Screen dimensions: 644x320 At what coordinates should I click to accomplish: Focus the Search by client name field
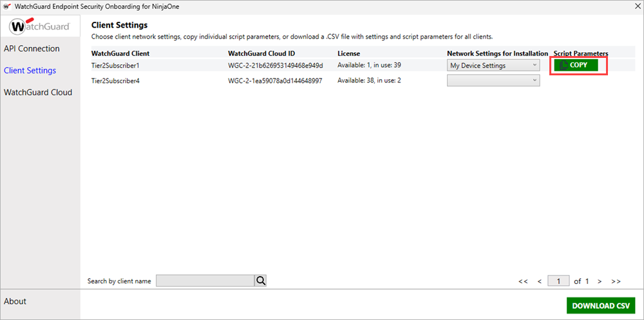[x=205, y=281]
